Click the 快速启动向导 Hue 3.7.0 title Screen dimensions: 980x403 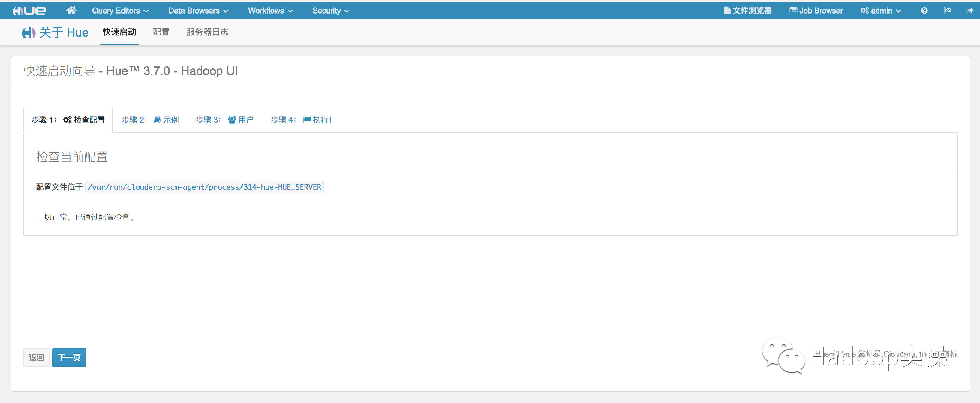(131, 71)
